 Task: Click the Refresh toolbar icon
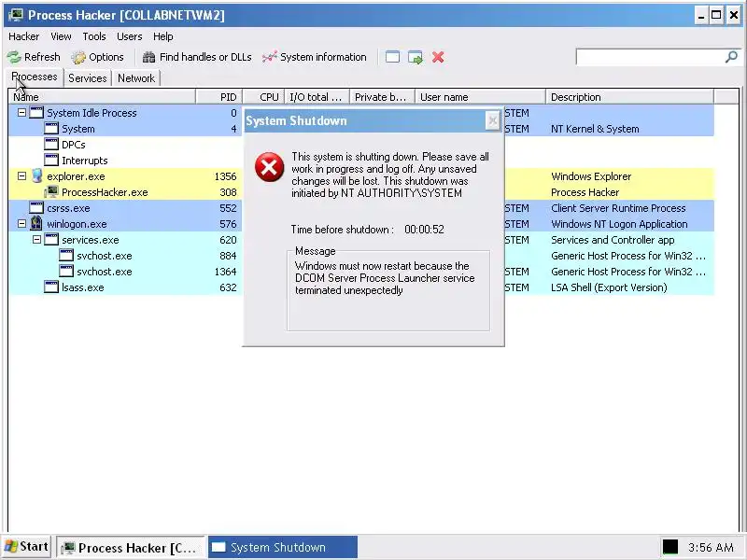click(14, 57)
